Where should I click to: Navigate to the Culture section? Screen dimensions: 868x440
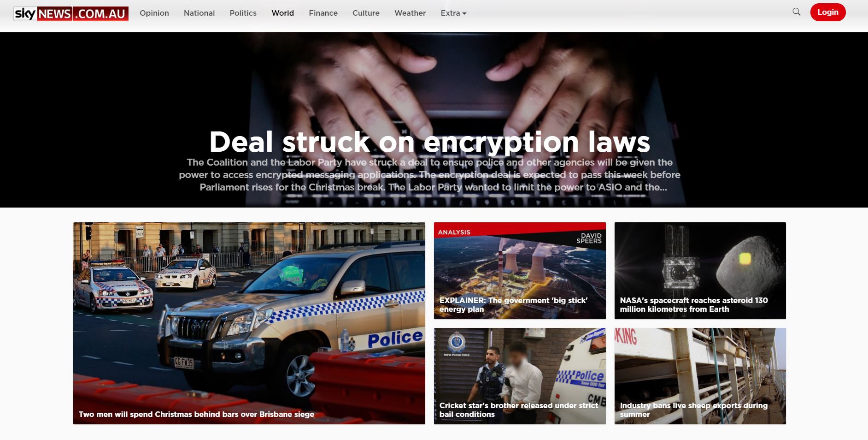[366, 13]
